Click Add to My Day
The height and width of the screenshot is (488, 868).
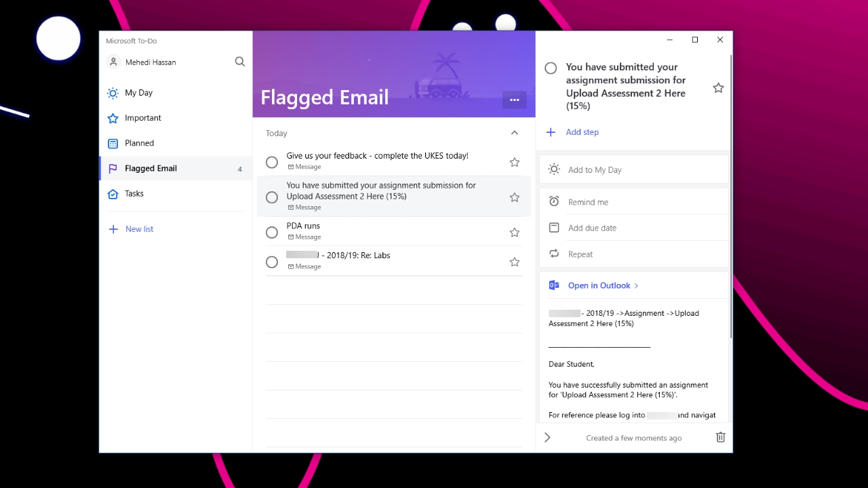click(633, 169)
